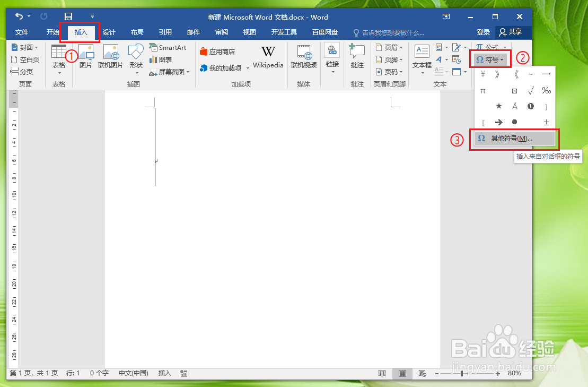Click the Save disk icon
This screenshot has width=588, height=387.
[68, 16]
